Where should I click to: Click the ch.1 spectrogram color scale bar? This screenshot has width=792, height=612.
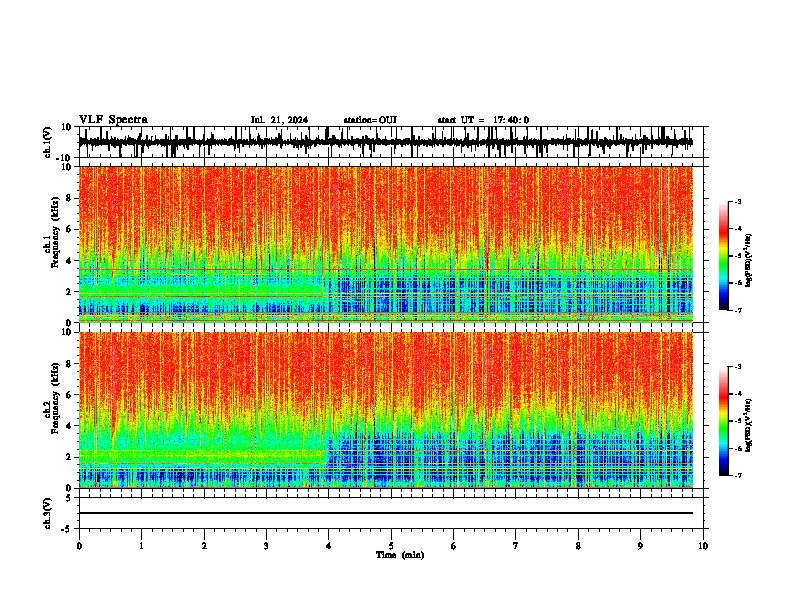(724, 256)
